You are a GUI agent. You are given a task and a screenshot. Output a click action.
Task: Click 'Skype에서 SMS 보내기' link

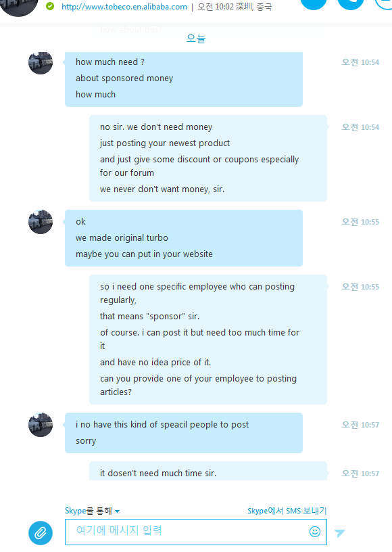287,511
